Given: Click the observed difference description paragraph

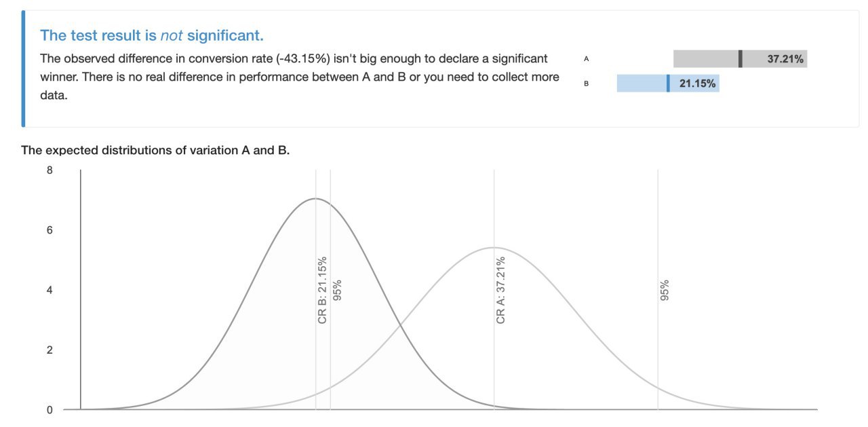Looking at the screenshot, I should click(300, 77).
